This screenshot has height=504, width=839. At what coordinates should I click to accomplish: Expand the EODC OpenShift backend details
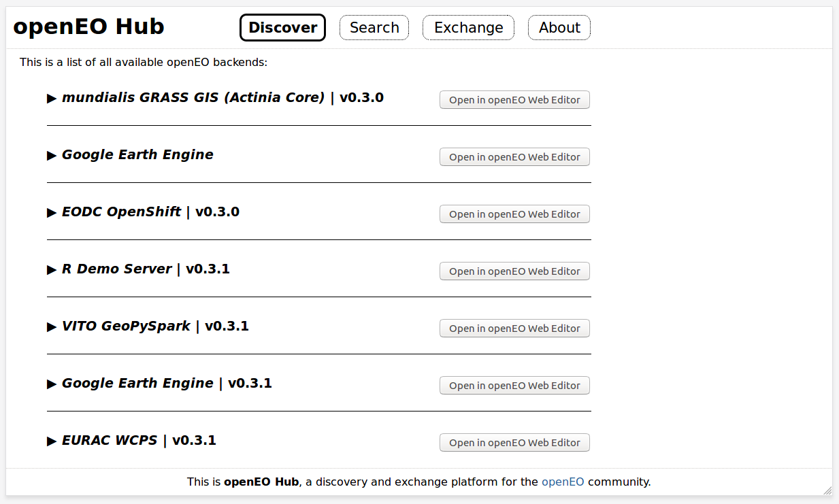click(x=52, y=212)
